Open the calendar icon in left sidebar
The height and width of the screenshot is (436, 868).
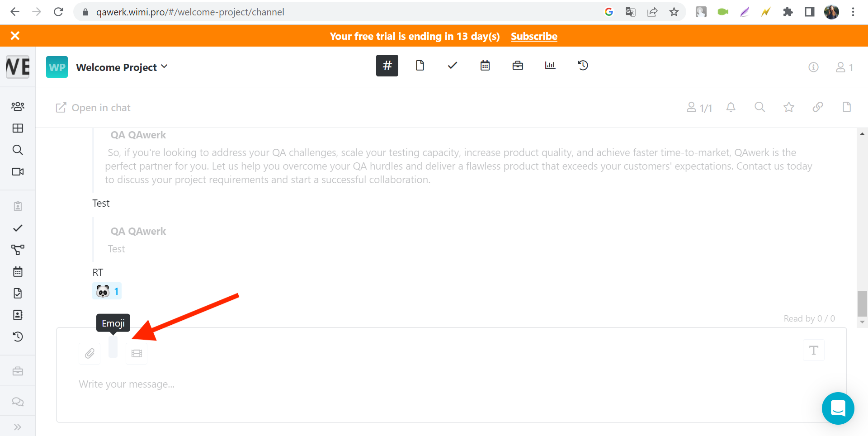[18, 271]
